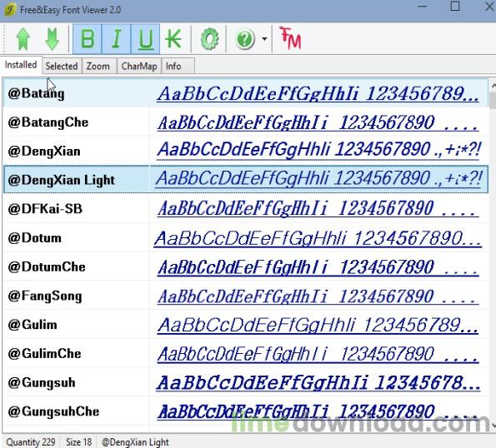Select the @BatangChe font name
The height and width of the screenshot is (448, 496).
(48, 122)
